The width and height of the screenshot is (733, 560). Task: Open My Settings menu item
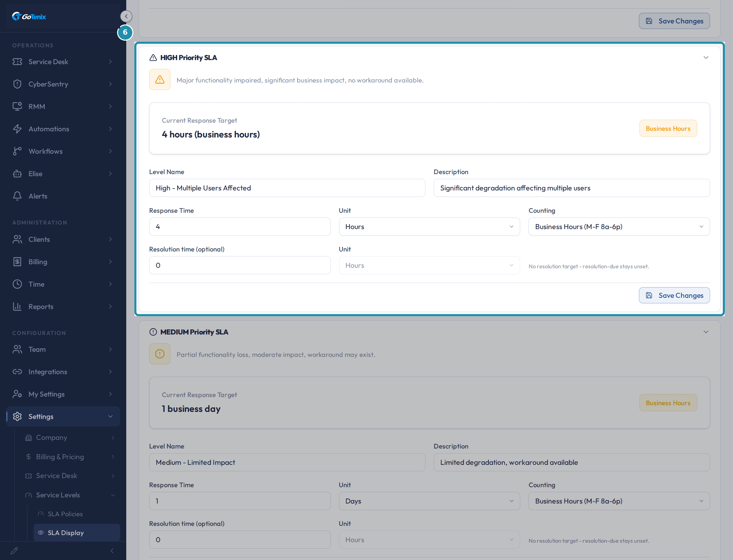63,394
